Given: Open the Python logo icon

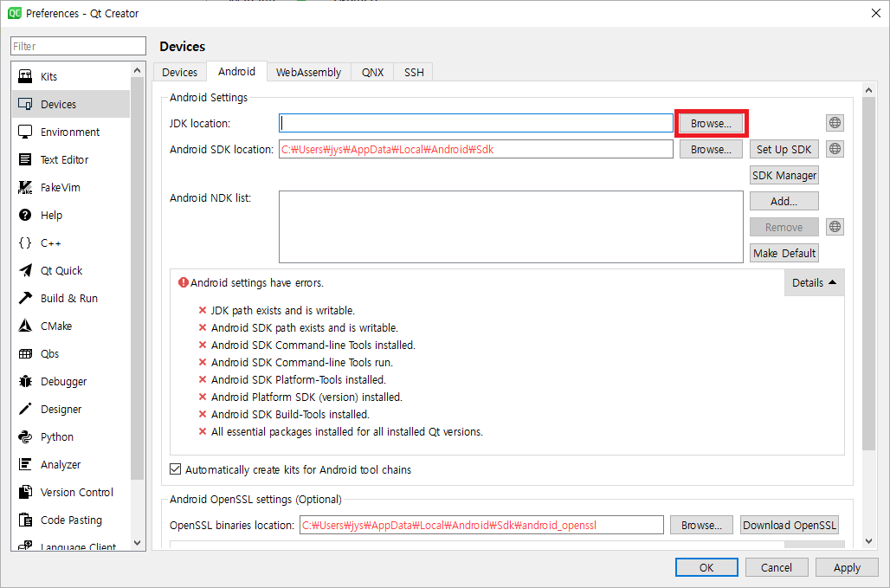Looking at the screenshot, I should coord(25,437).
